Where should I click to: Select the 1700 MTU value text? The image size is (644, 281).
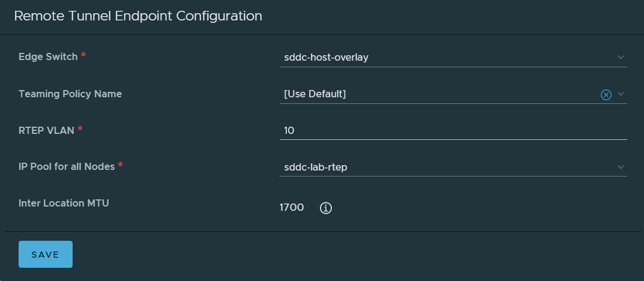(292, 208)
